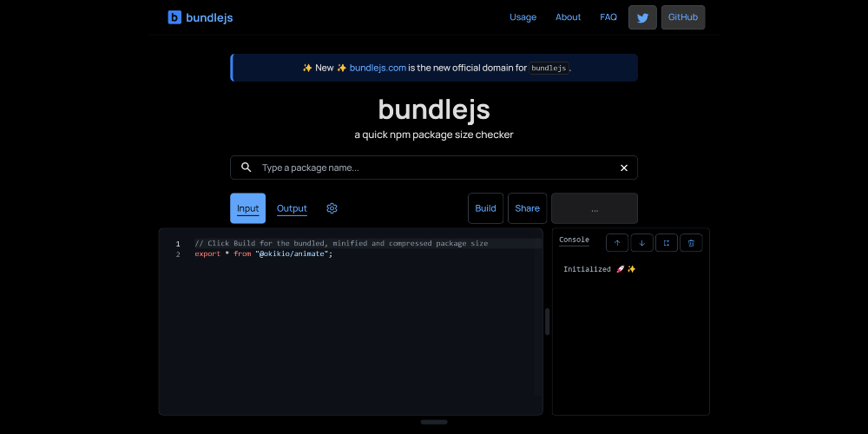Viewport: 868px width, 434px height.
Task: Click the search magnifier icon
Action: point(247,168)
